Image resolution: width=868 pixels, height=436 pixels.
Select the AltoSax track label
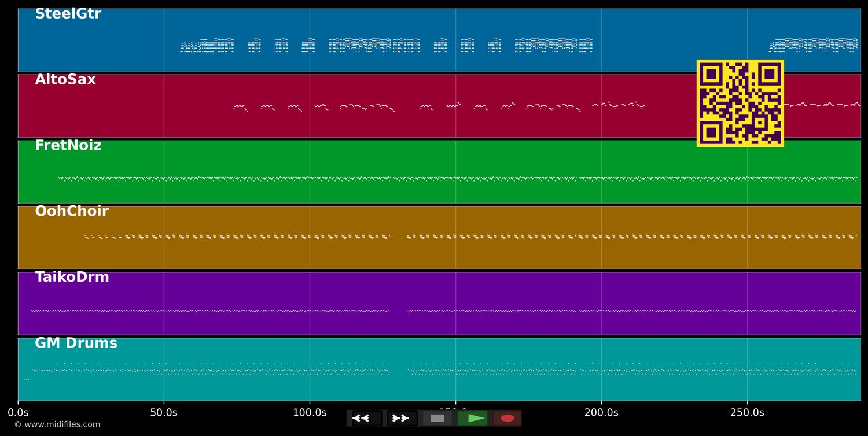tap(65, 80)
